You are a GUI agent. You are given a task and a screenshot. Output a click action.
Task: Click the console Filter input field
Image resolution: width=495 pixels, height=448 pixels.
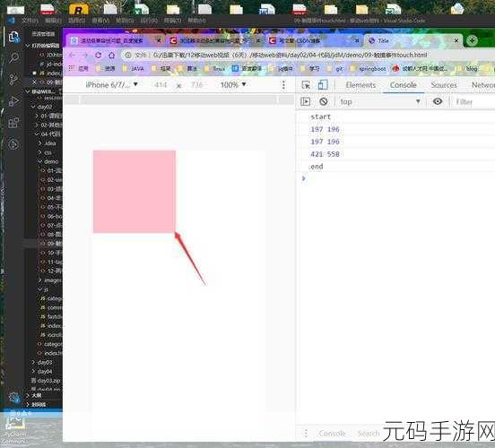click(473, 102)
